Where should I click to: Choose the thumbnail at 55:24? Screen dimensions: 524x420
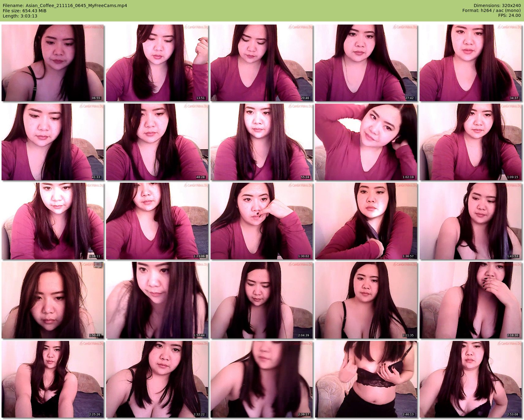point(262,142)
